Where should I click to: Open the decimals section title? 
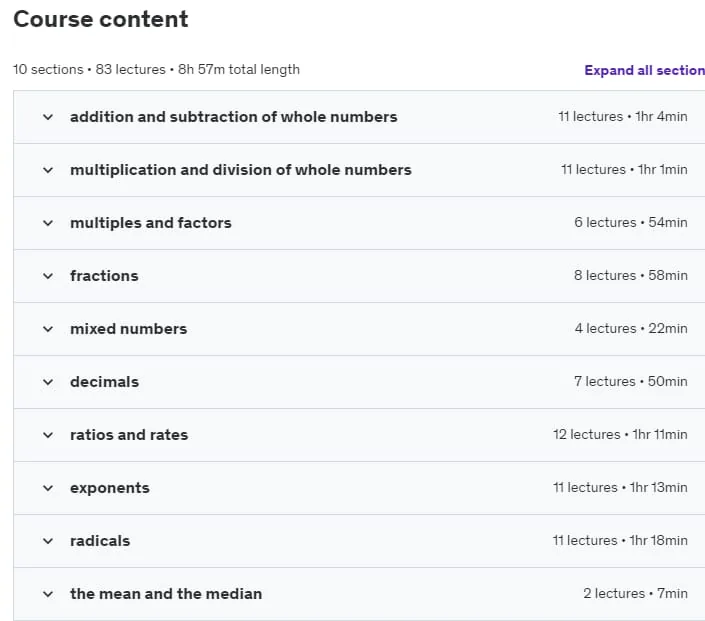pos(104,382)
